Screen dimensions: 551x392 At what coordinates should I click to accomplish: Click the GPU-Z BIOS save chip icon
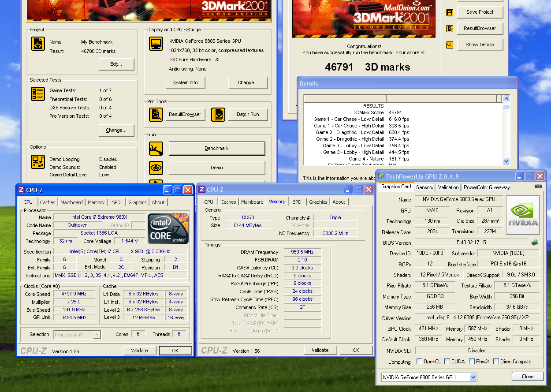click(x=535, y=242)
